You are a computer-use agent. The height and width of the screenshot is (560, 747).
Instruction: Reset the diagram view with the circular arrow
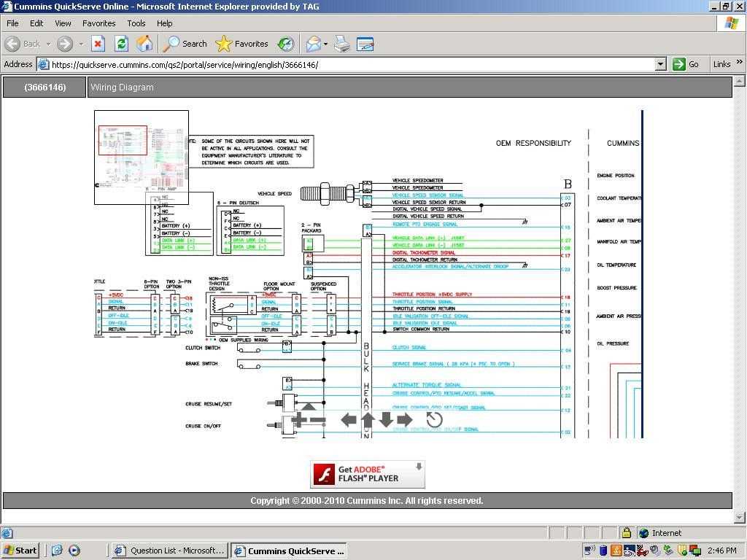coord(434,419)
